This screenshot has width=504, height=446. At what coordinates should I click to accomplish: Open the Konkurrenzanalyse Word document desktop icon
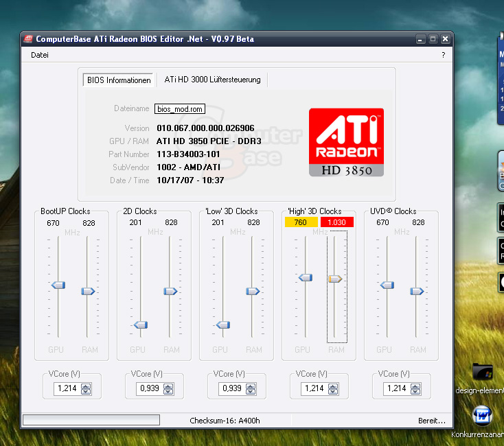pyautogui.click(x=482, y=416)
